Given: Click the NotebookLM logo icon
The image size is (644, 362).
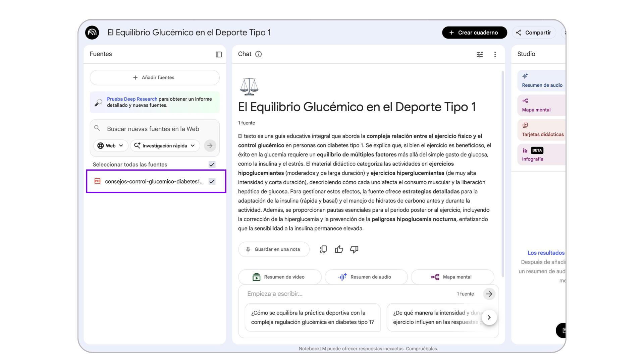Looking at the screenshot, I should click(x=92, y=33).
